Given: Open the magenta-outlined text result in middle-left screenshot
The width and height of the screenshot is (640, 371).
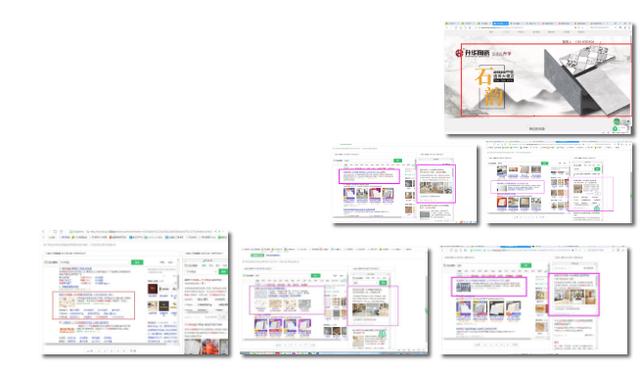Looking at the screenshot, I should (x=369, y=176).
